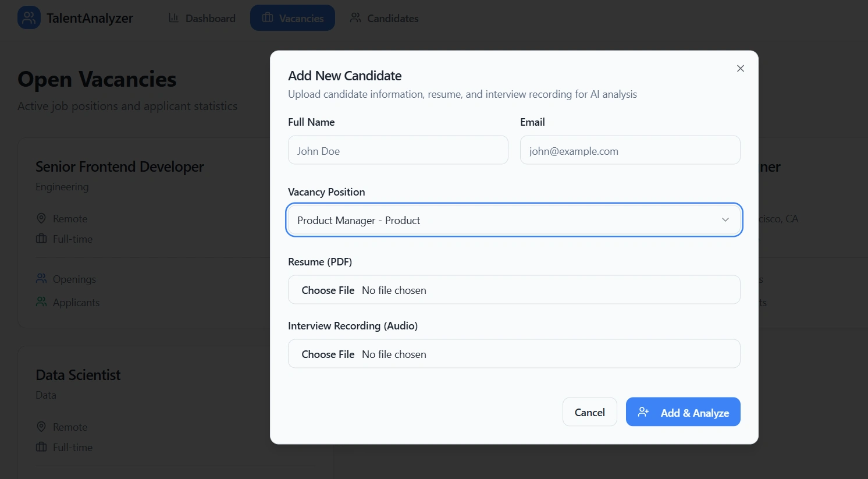Close the Add New Candidate dialog
Viewport: 868px width, 479px height.
tap(740, 69)
